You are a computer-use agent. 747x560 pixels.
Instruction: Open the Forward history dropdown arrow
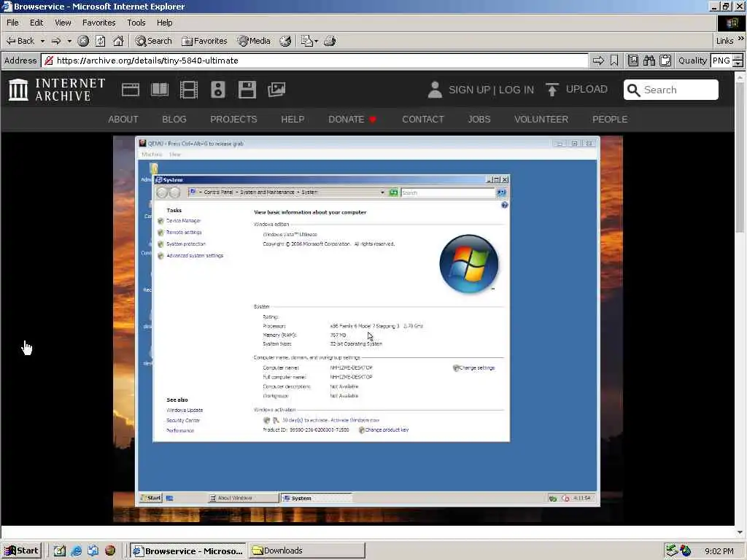click(69, 41)
